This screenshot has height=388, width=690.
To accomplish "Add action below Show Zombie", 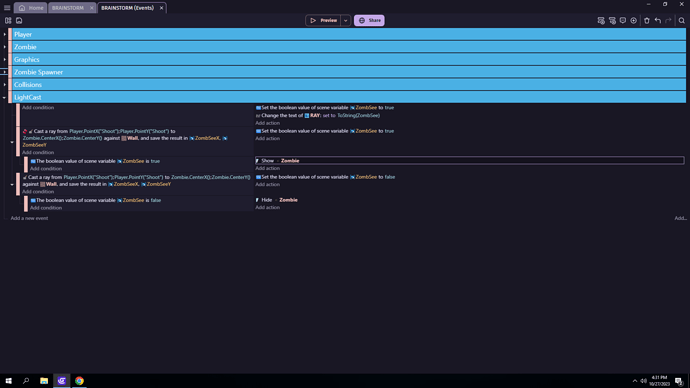I will pos(268,168).
